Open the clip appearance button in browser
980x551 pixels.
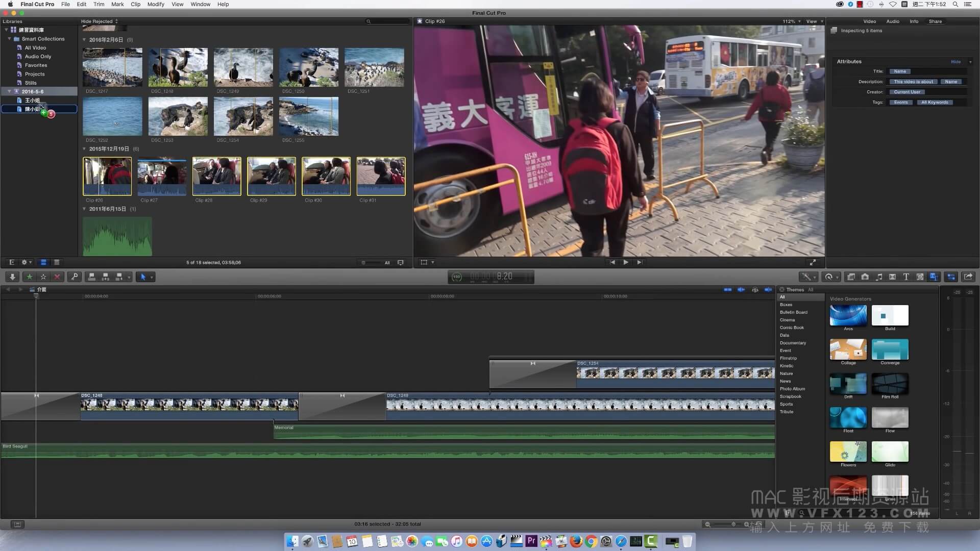pos(401,263)
